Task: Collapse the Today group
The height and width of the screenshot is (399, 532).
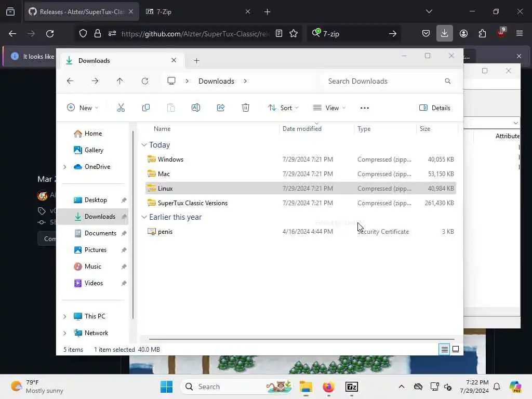Action: click(144, 145)
